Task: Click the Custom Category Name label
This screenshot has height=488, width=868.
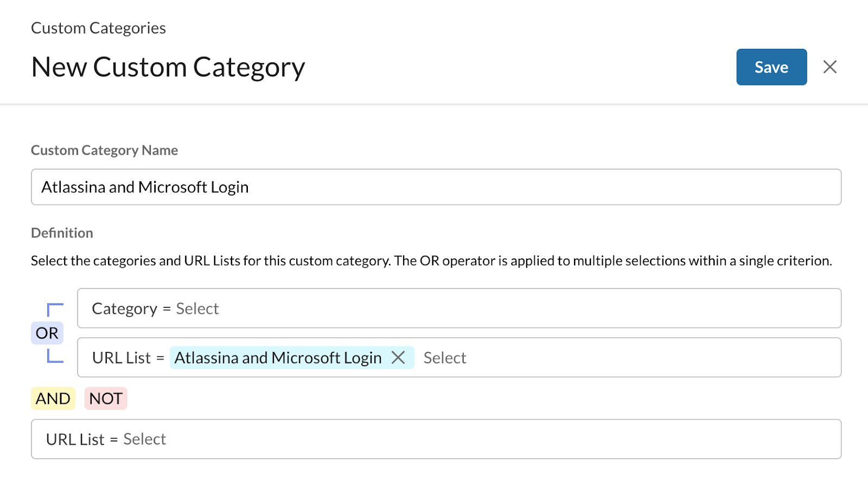Action: [104, 150]
